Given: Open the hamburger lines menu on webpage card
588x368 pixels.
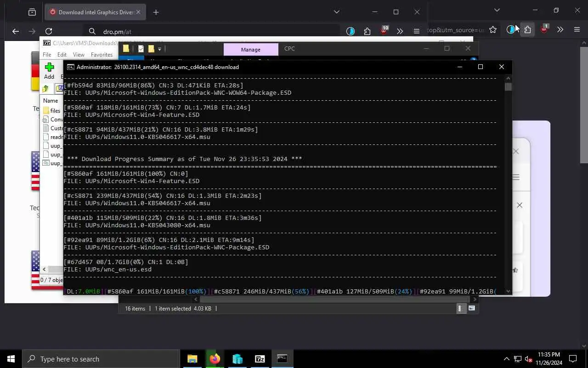Looking at the screenshot, I should pyautogui.click(x=516, y=177).
